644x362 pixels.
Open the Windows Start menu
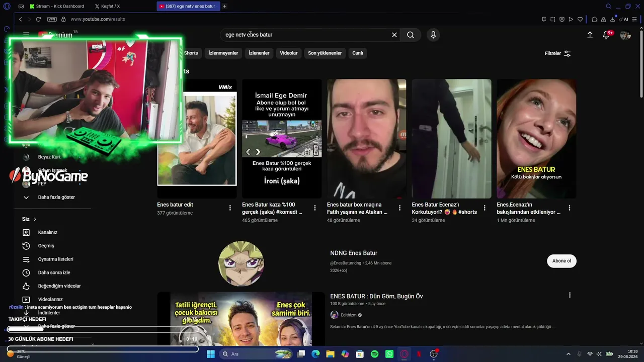pos(210,354)
